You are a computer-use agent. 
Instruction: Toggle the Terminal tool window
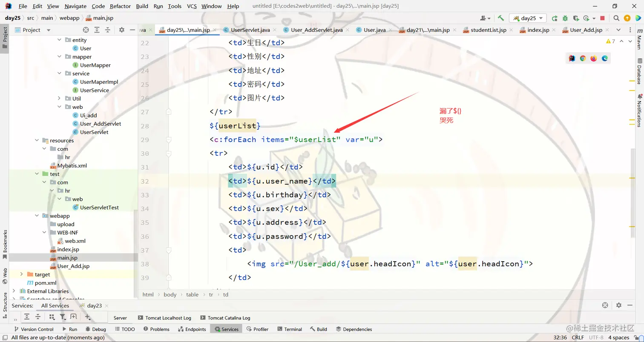[290, 329]
